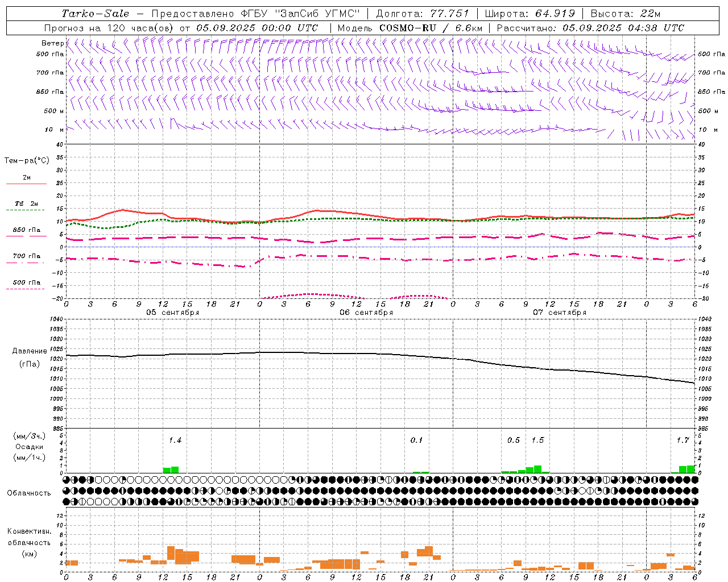The width and height of the screenshot is (728, 582).
Task: Click the '0.5' precipitation total value
Action: [514, 440]
